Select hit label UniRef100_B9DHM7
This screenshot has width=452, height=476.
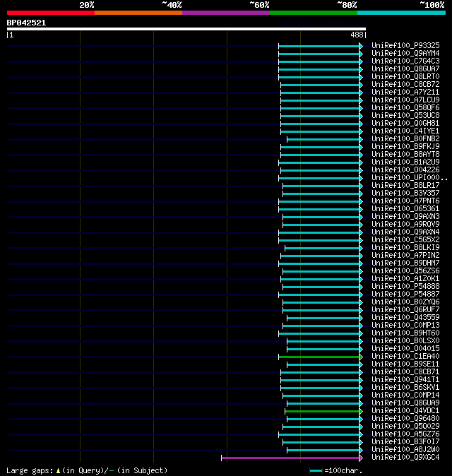coord(405,263)
